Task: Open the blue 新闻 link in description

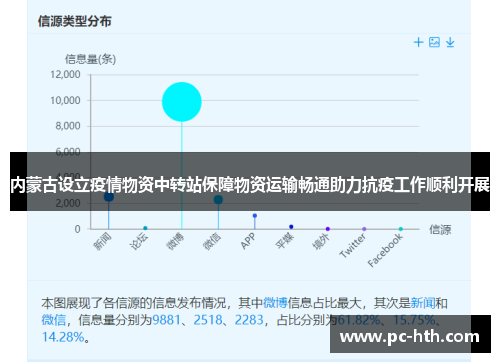Action: [423, 303]
